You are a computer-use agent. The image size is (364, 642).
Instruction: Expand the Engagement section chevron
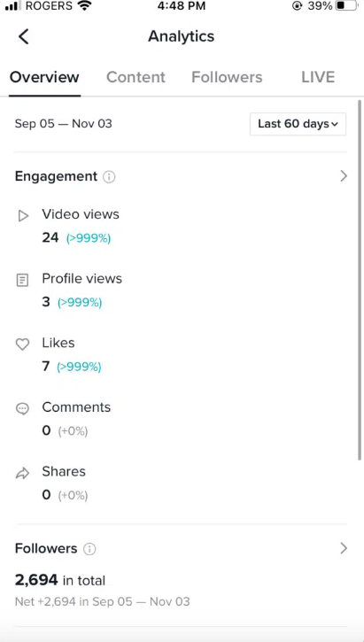pyautogui.click(x=344, y=176)
